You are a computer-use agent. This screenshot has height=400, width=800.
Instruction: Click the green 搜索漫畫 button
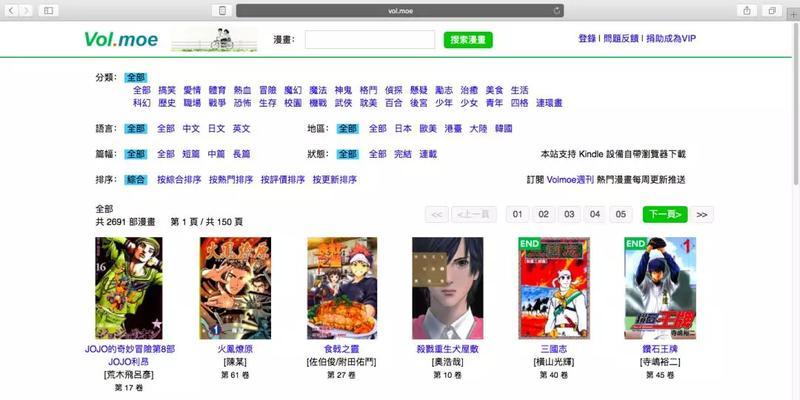click(468, 40)
